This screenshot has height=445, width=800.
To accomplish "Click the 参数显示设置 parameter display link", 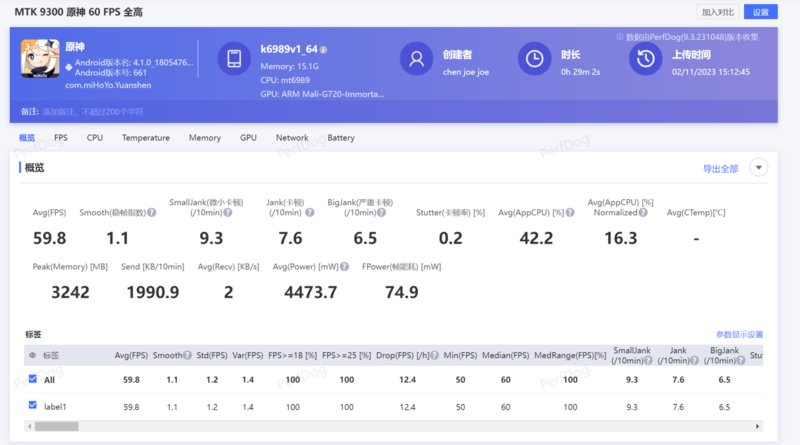I will [739, 334].
